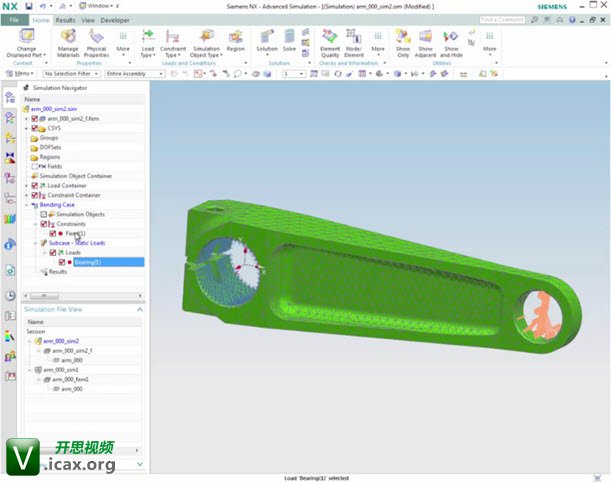The image size is (611, 482).
Task: Save file using title bar icon
Action: 29,6
